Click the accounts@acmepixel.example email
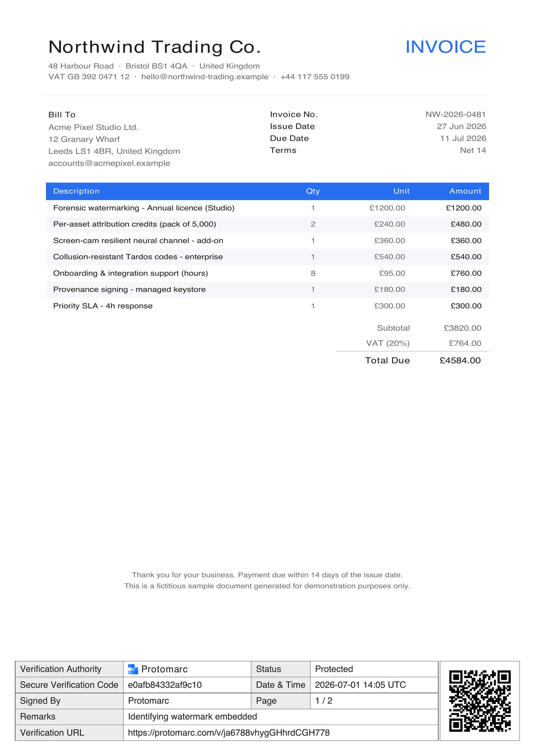 pyautogui.click(x=109, y=163)
